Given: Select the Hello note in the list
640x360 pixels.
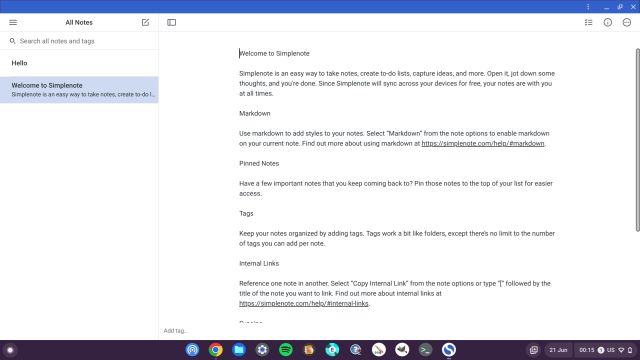Looking at the screenshot, I should (79, 63).
